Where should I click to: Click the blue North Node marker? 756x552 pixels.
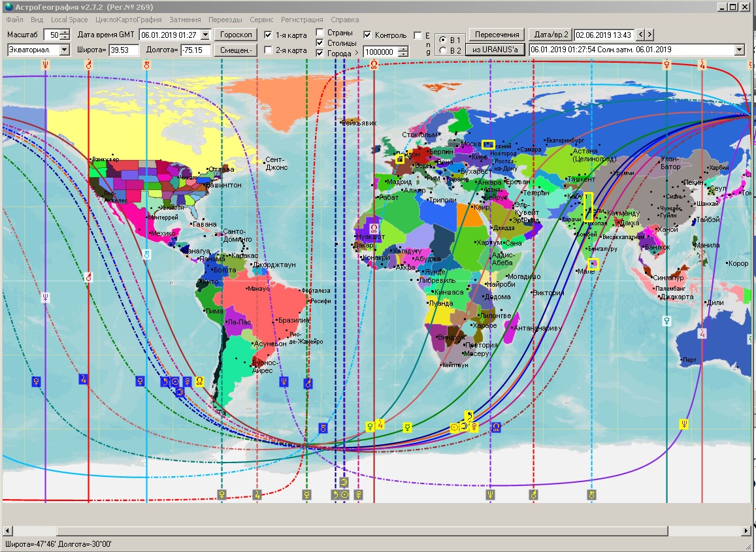[x=496, y=427]
